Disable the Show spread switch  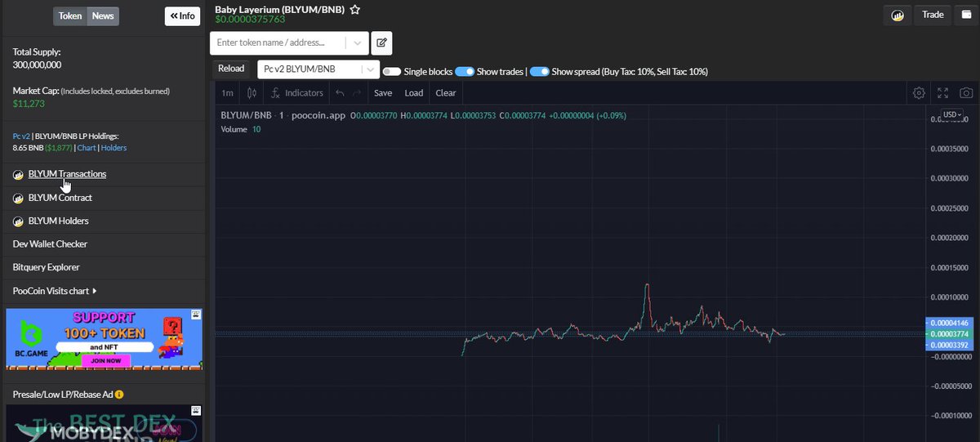(540, 72)
